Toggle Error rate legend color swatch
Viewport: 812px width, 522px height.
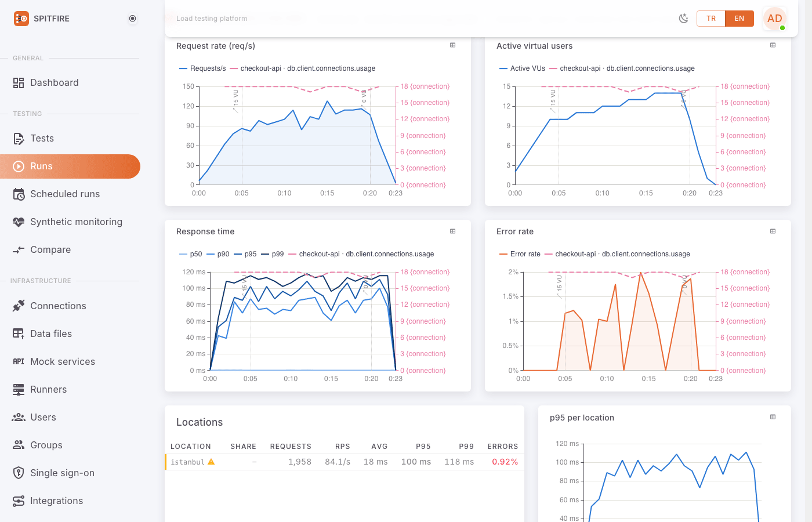pos(503,254)
